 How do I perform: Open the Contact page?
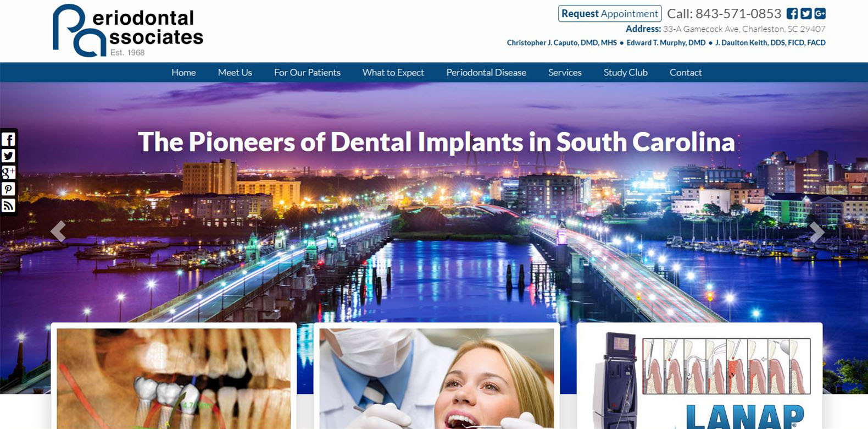click(x=686, y=73)
